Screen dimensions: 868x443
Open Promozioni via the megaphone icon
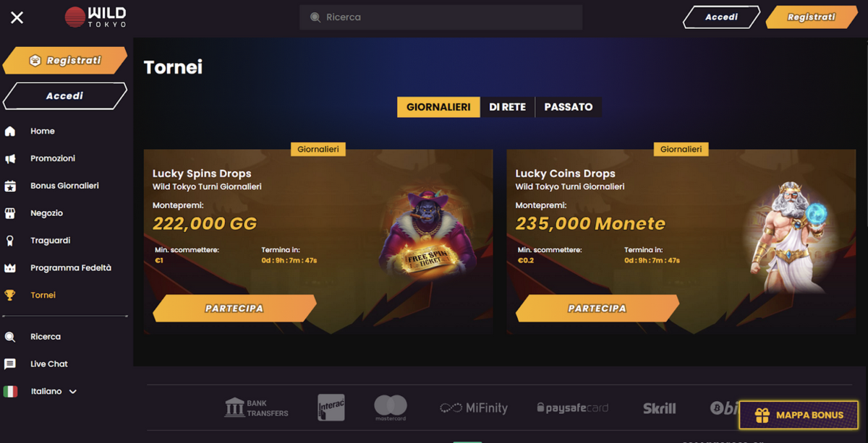tap(10, 158)
